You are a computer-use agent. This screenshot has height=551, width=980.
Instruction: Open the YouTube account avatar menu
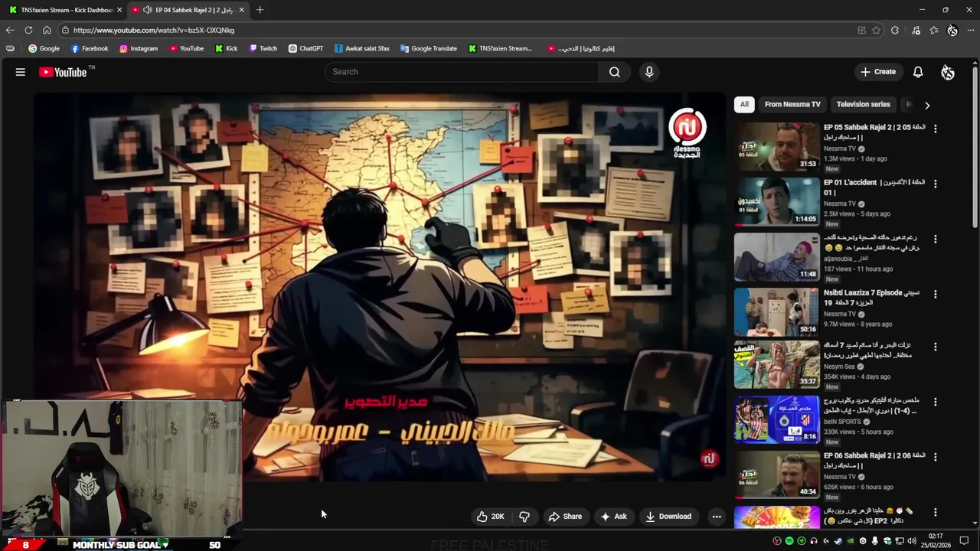[948, 72]
